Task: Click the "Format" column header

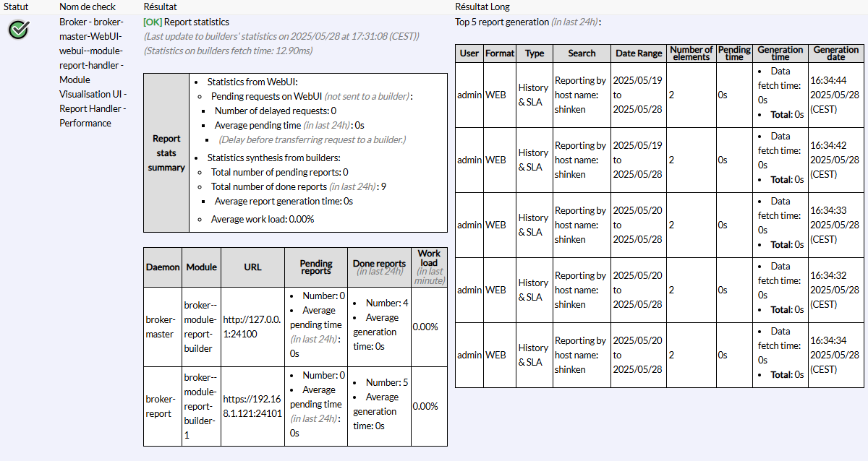Action: (x=500, y=53)
